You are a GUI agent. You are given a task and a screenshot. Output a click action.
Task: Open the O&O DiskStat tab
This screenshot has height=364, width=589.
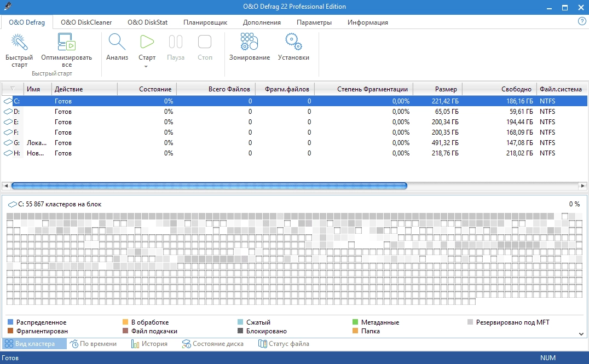pyautogui.click(x=148, y=22)
